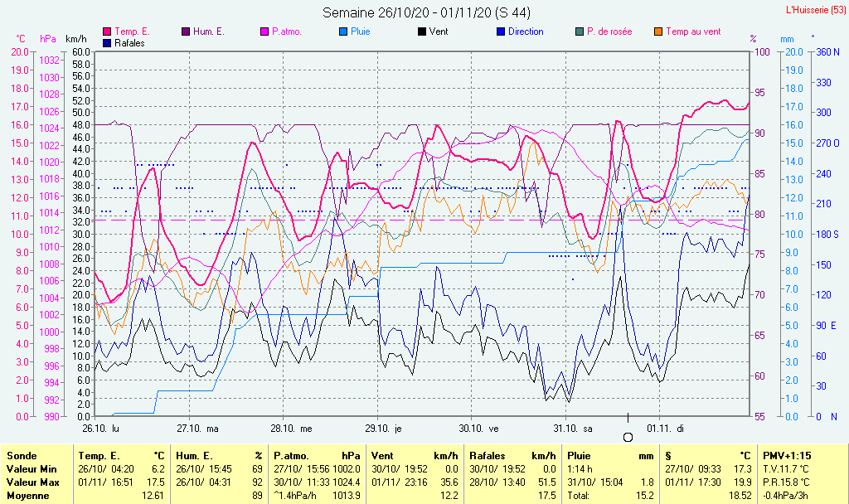849x504 pixels.
Task: Click the '90 E' direction axis label
Action: pos(827,326)
